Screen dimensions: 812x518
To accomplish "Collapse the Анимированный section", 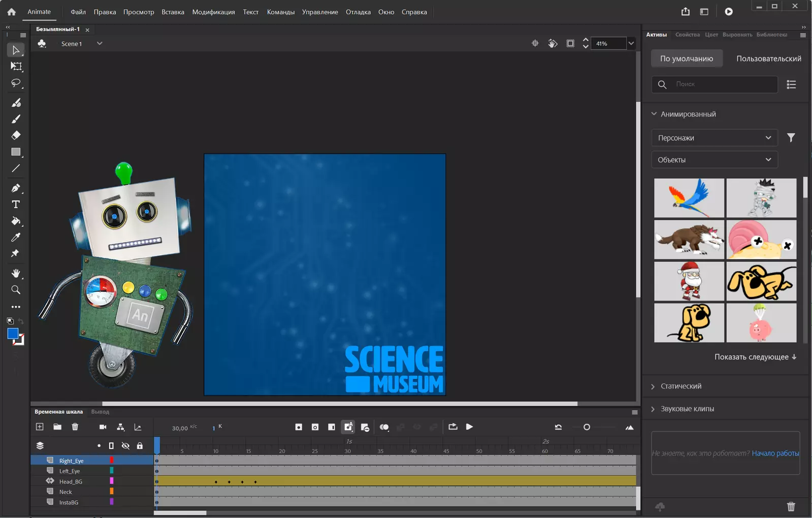I will click(654, 114).
